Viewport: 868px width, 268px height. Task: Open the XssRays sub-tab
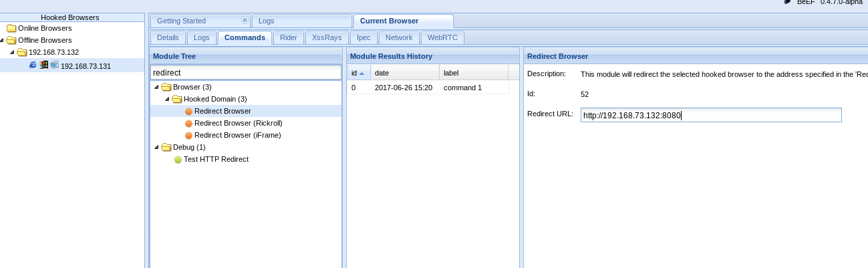click(327, 38)
